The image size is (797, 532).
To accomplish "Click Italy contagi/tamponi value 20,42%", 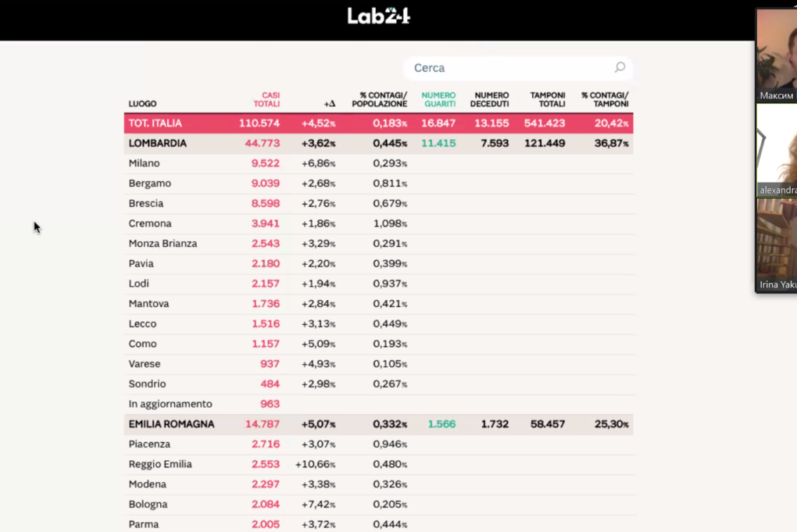I will tap(612, 123).
